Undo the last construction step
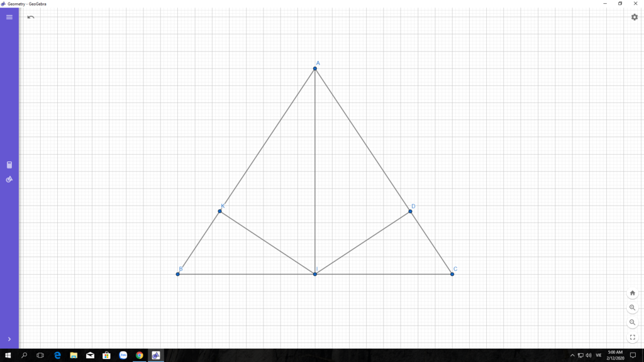The width and height of the screenshot is (644, 362). click(x=31, y=17)
